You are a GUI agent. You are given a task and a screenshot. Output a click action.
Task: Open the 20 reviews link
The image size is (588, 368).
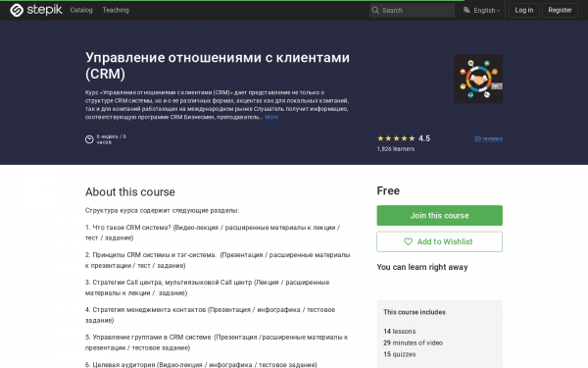coord(488,138)
